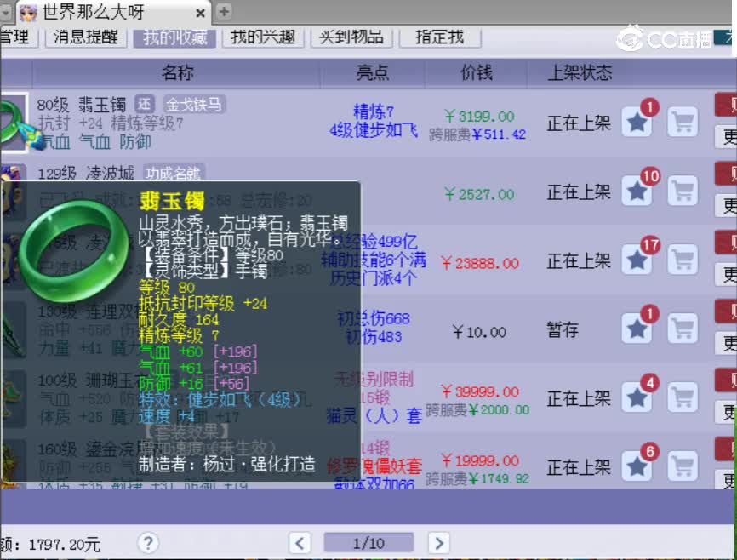Click price ¥3199.00
This screenshot has width=737, height=560.
tap(479, 116)
